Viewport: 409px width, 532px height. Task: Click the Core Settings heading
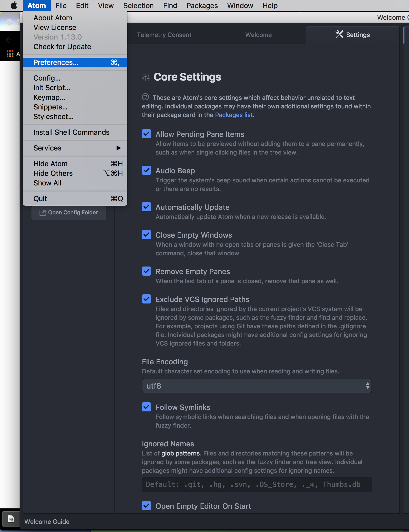(x=187, y=77)
